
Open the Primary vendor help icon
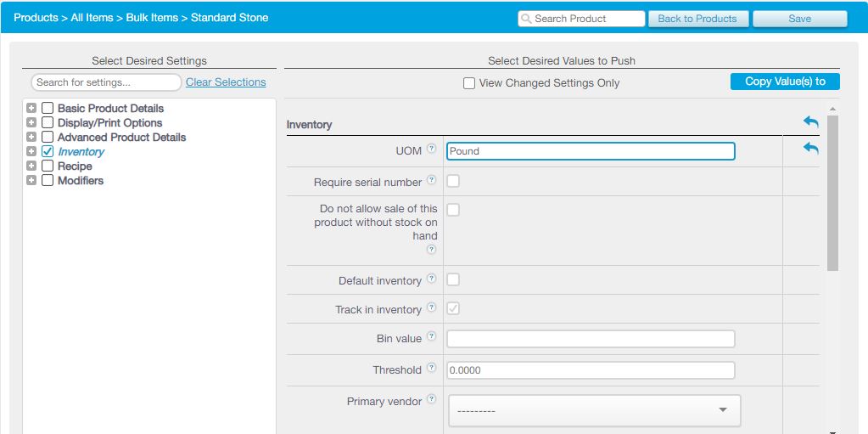[x=432, y=399]
